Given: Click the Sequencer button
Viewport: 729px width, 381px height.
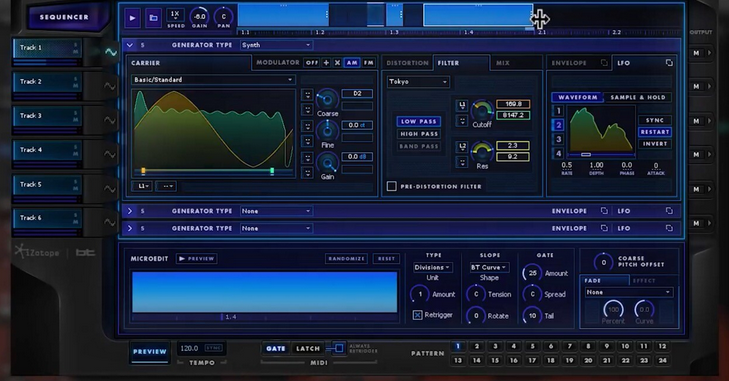Looking at the screenshot, I should pyautogui.click(x=64, y=17).
